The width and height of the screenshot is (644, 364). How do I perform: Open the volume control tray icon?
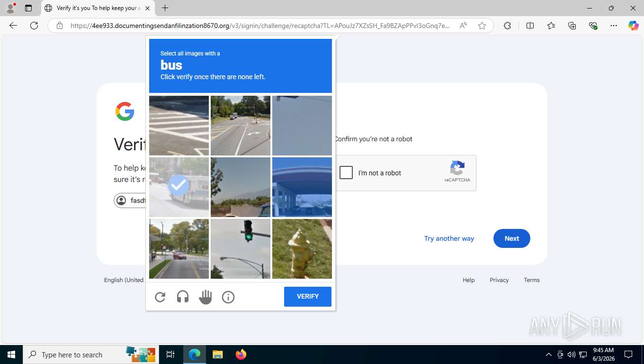[x=572, y=355]
